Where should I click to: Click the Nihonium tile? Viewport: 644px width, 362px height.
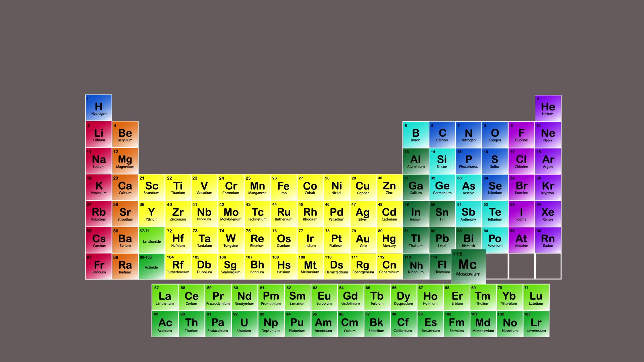point(416,266)
